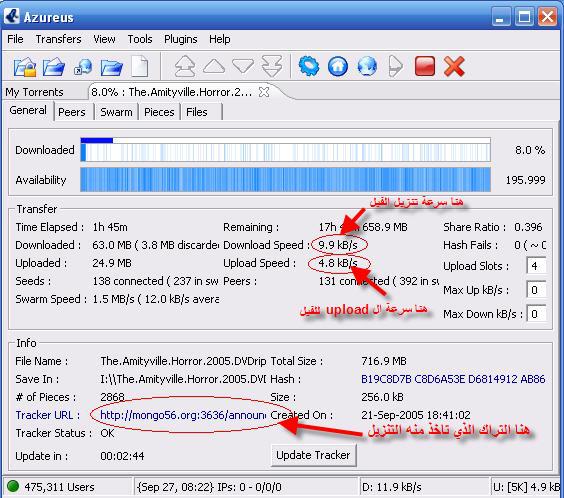The image size is (564, 498).
Task: Click the grey start arrow toolbar icon
Action: point(396,66)
